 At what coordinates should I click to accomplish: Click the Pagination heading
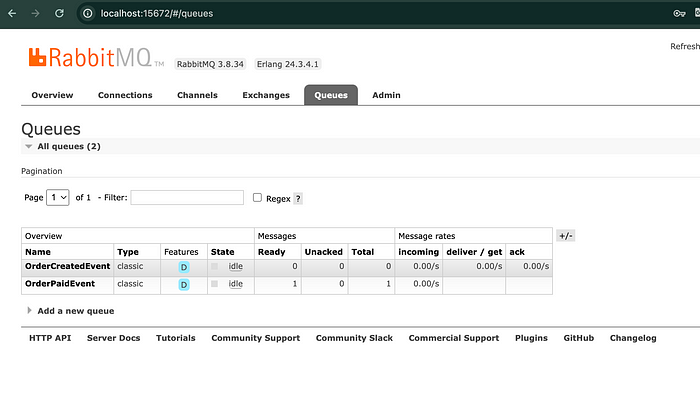[x=42, y=171]
